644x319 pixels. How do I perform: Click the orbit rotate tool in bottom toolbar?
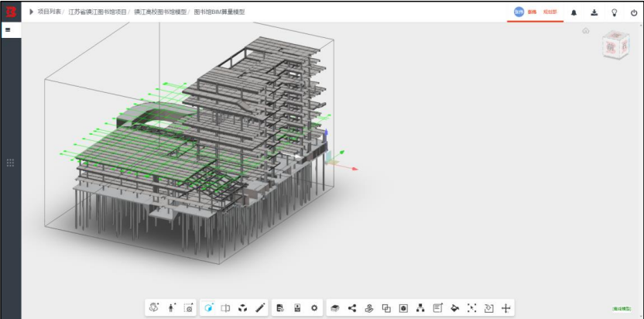point(154,307)
